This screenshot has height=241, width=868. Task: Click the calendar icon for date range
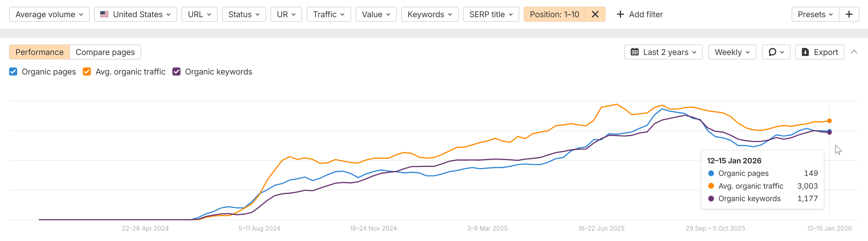click(634, 52)
